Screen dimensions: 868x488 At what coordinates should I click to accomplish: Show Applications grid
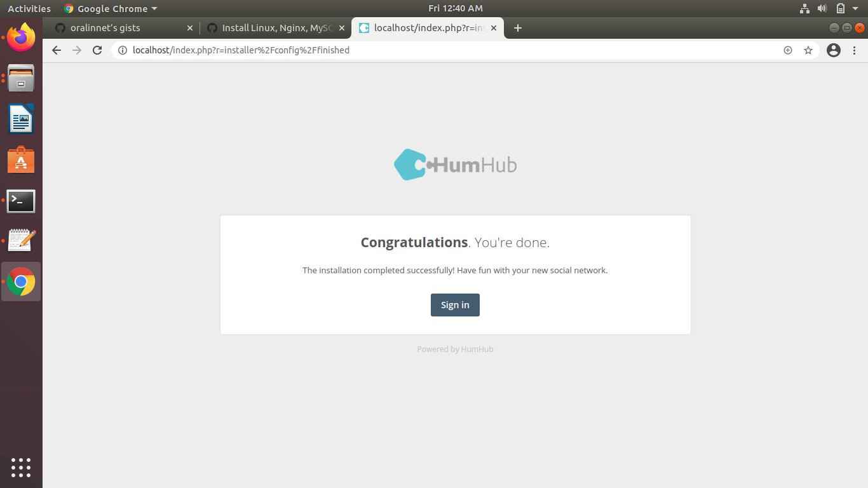point(21,467)
